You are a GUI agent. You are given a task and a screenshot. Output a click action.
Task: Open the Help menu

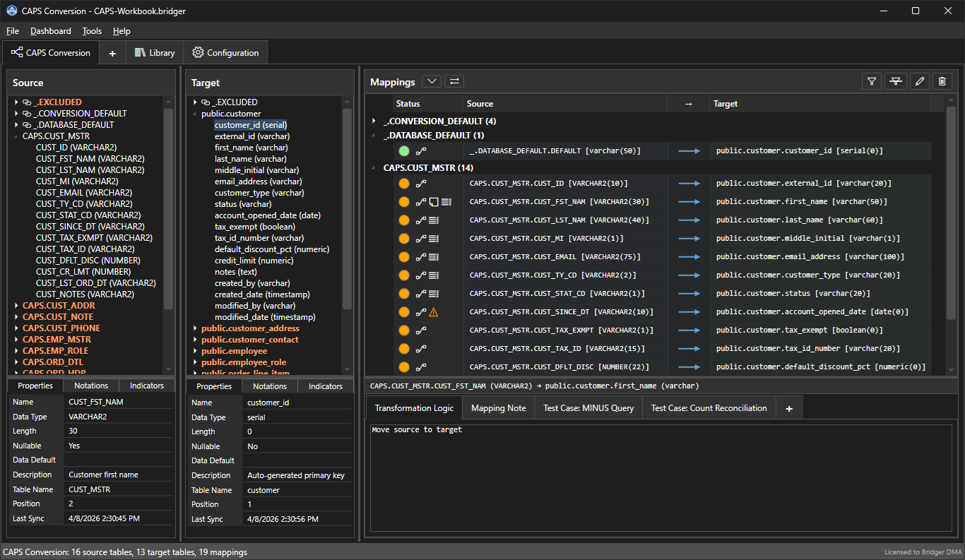point(122,31)
